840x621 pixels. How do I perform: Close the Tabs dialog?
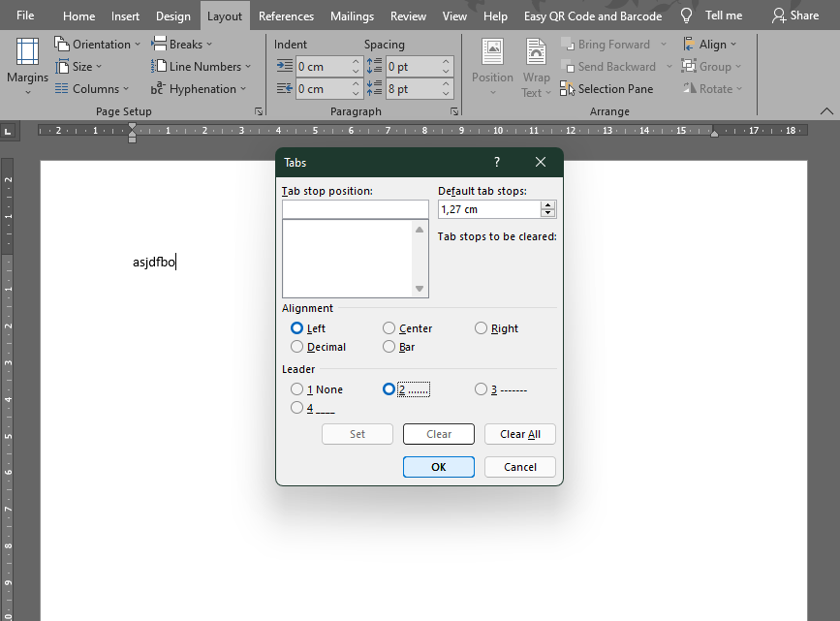click(x=541, y=162)
